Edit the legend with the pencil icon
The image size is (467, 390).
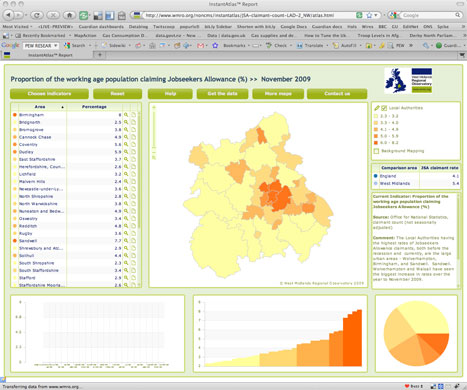(x=377, y=108)
